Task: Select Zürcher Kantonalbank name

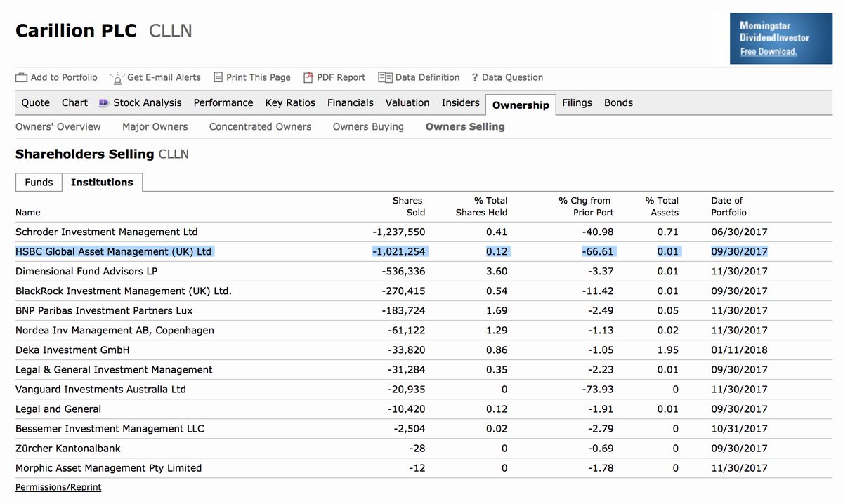Action: click(x=68, y=448)
